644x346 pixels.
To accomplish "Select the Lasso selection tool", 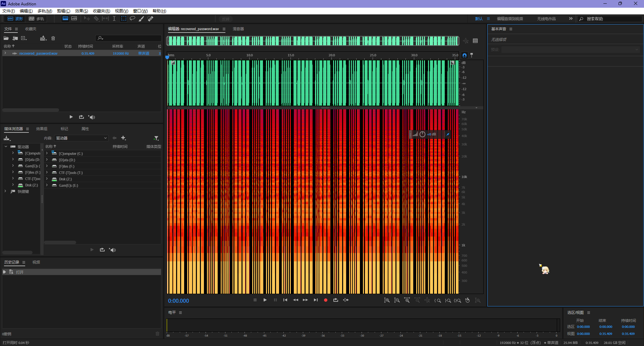I will coord(132,18).
